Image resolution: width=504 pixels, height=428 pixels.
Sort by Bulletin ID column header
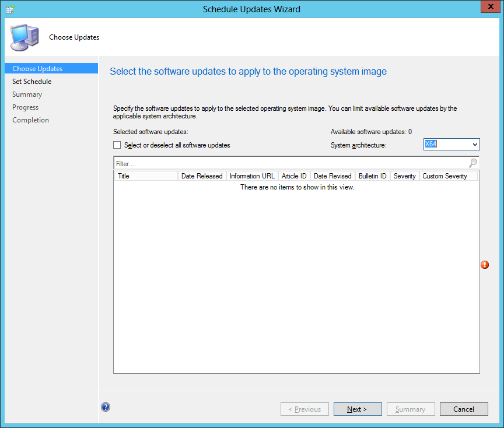pos(373,176)
